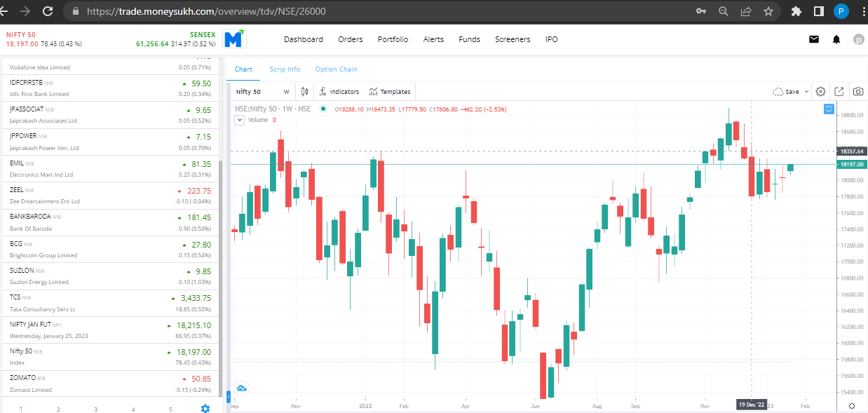Switch to watchlist 4
The height and width of the screenshot is (413, 868).
(133, 409)
